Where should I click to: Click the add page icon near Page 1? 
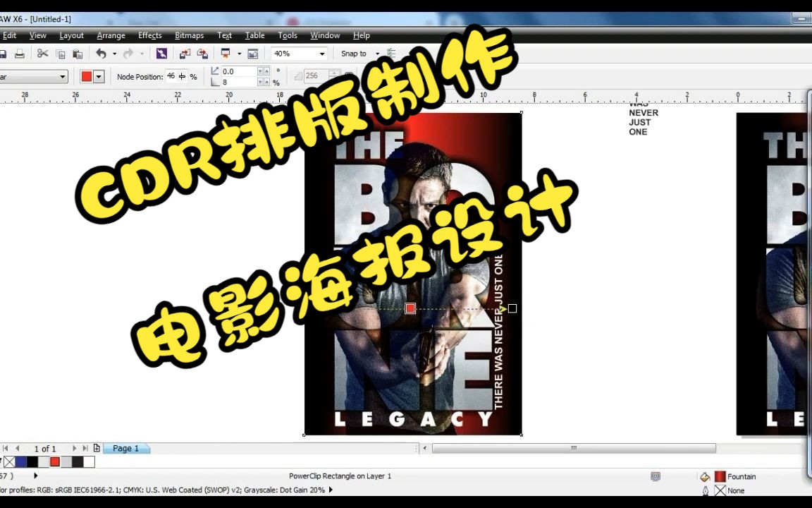pyautogui.click(x=97, y=447)
